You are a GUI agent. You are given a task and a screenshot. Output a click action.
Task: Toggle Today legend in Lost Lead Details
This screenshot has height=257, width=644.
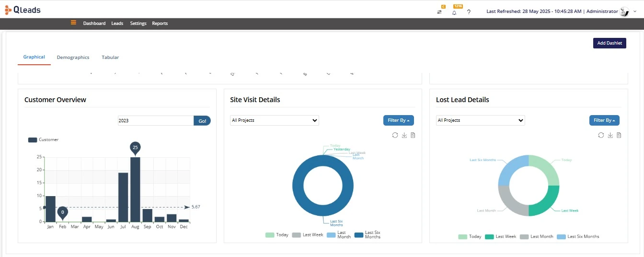pyautogui.click(x=470, y=236)
